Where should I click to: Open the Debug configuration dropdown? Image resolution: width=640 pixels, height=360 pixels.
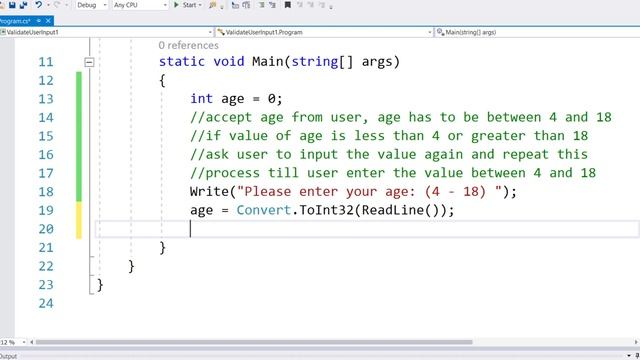pyautogui.click(x=91, y=5)
